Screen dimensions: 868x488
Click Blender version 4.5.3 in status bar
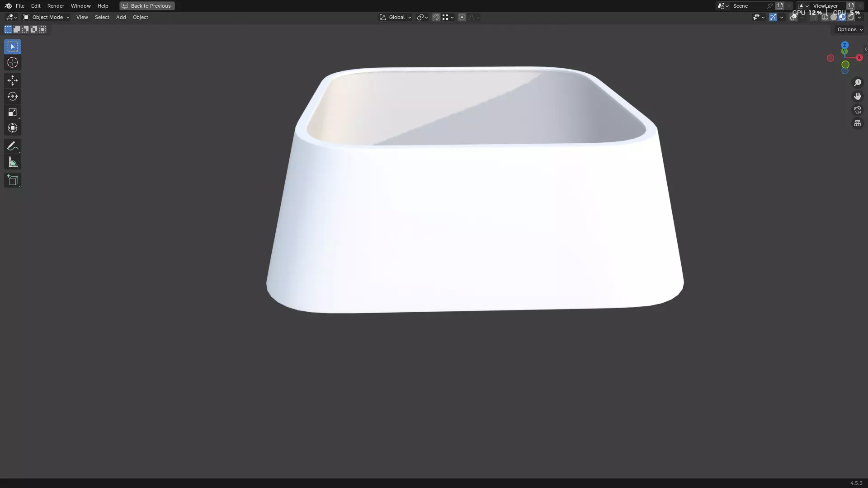pos(856,483)
